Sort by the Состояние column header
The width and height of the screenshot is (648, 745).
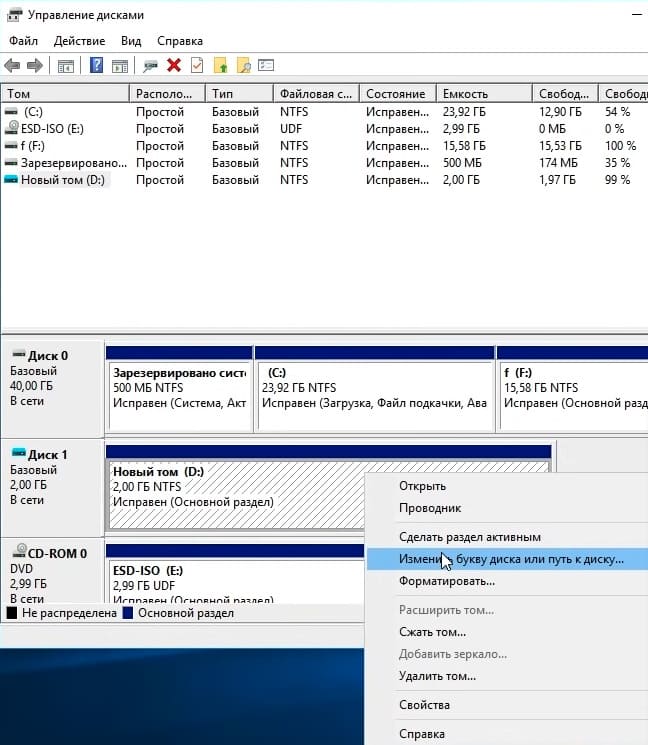(398, 94)
